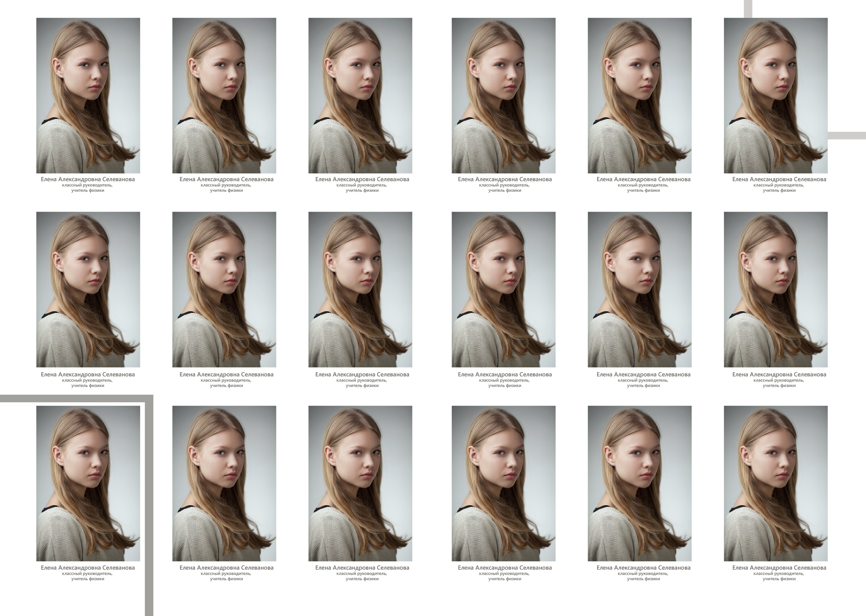Click 'учитель физики' text under fifth top-row portrait
Image resolution: width=866 pixels, height=616 pixels.
643,190
